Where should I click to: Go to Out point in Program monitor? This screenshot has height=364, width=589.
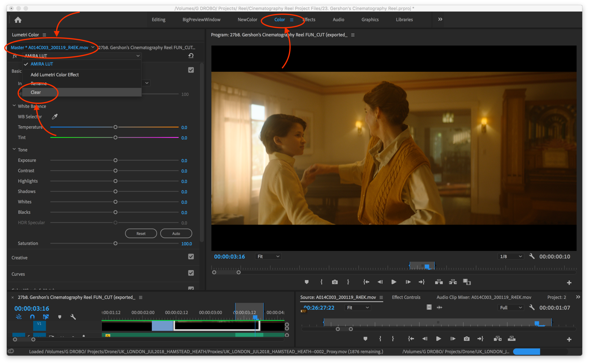tap(422, 282)
